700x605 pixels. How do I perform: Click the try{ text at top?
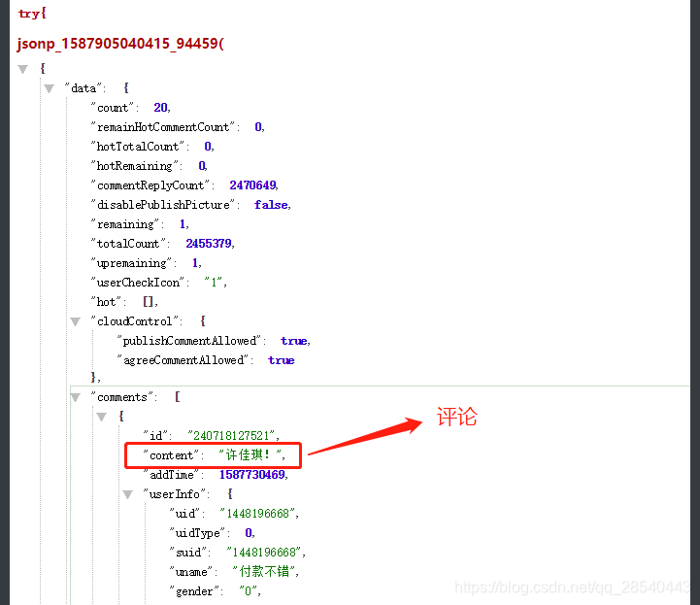point(32,14)
